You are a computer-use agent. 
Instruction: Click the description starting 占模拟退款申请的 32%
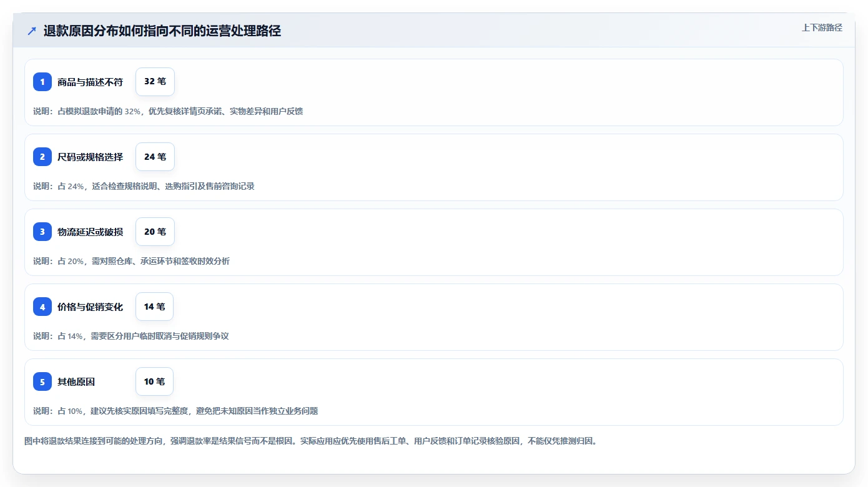168,111
